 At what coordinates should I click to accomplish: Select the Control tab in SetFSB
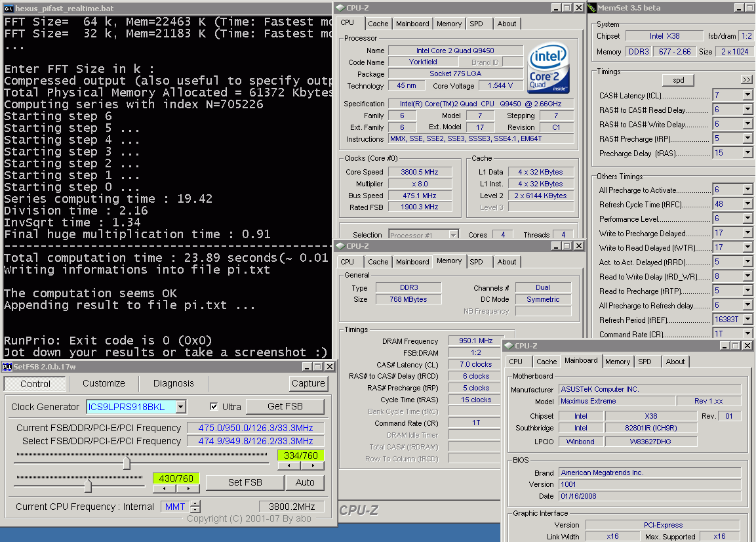coord(35,384)
